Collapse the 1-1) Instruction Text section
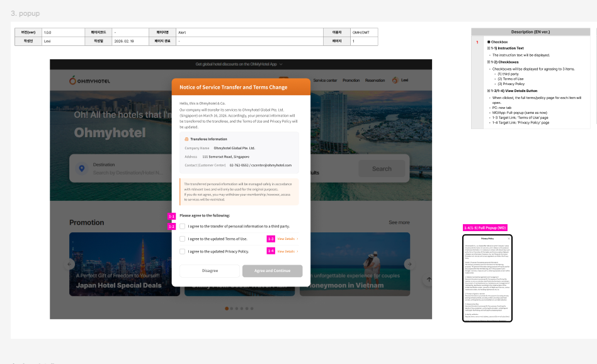Screen dimensions: 597x364 [x=489, y=48]
